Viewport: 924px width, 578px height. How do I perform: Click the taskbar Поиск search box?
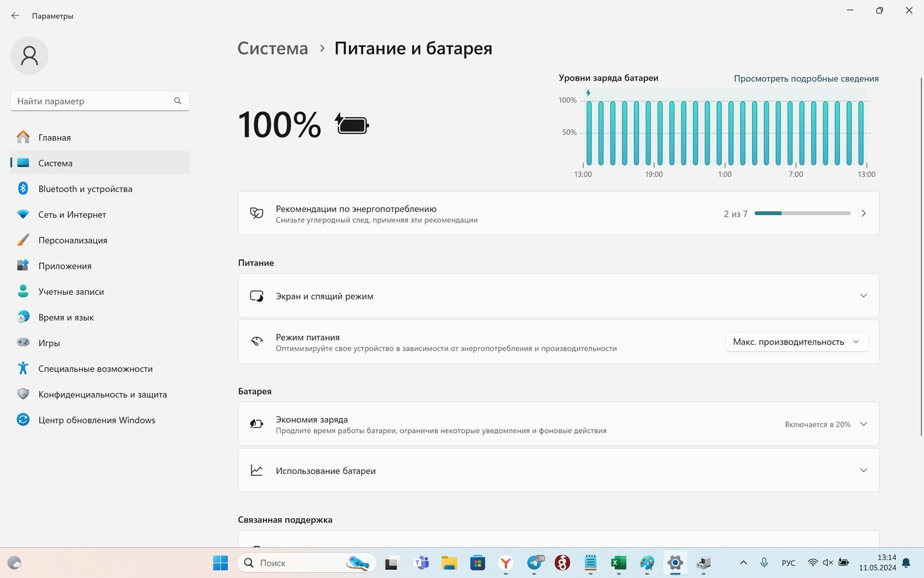click(307, 563)
